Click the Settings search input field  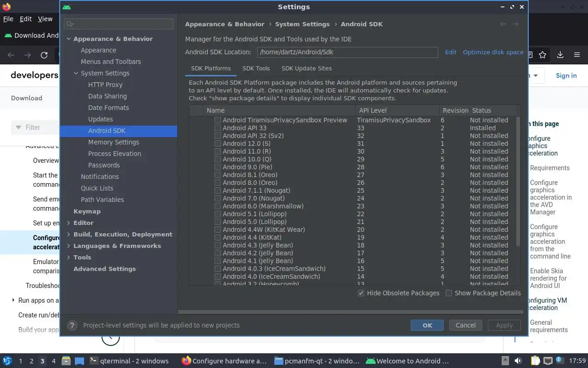pyautogui.click(x=119, y=24)
